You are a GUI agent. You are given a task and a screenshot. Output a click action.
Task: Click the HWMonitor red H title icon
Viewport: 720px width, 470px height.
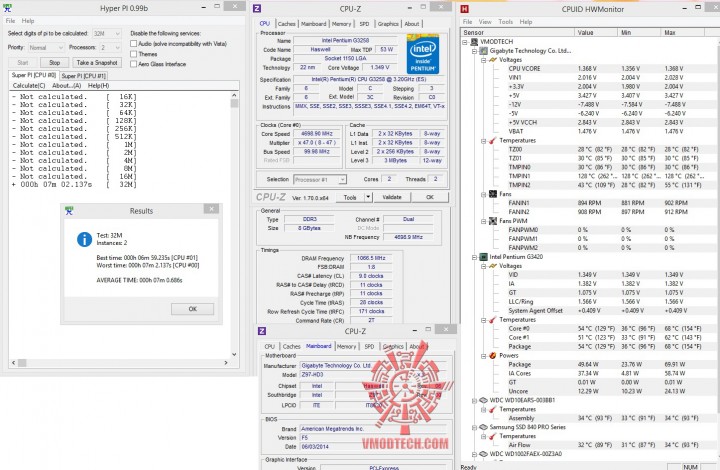465,8
